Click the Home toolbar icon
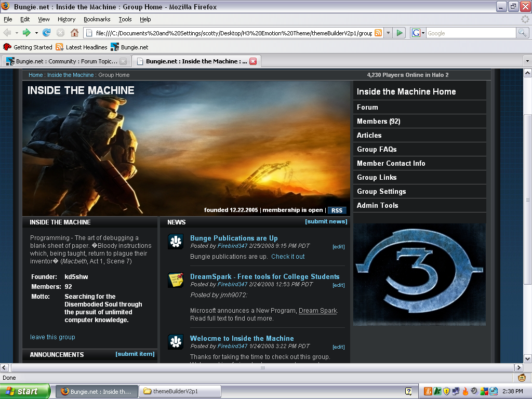This screenshot has height=399, width=532. click(74, 33)
